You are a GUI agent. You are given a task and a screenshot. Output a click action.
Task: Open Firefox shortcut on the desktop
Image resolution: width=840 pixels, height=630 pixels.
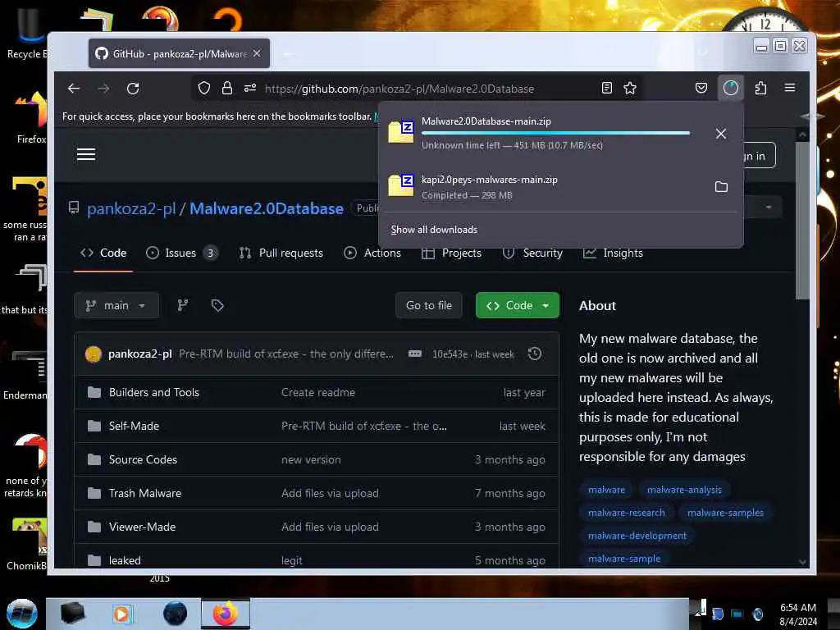point(30,118)
